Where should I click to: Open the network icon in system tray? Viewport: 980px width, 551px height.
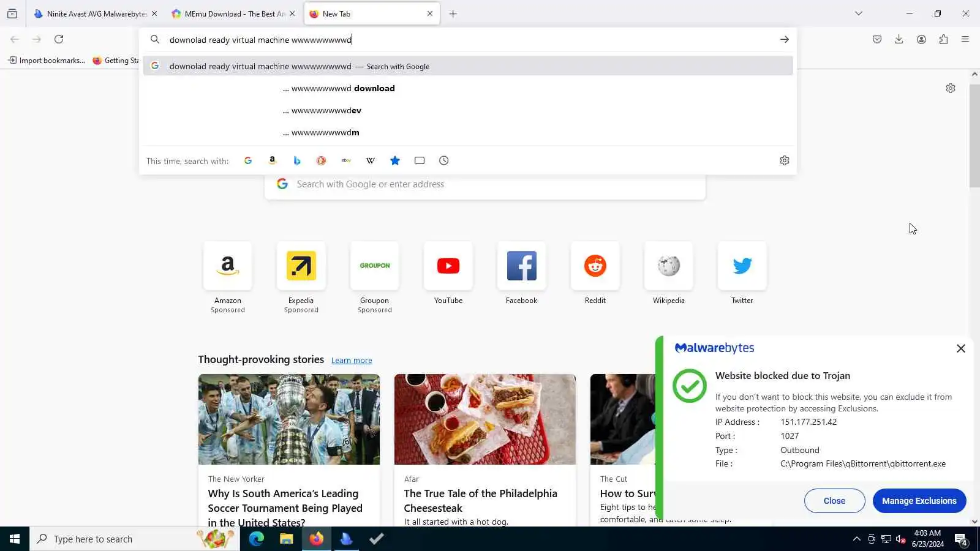click(x=886, y=539)
